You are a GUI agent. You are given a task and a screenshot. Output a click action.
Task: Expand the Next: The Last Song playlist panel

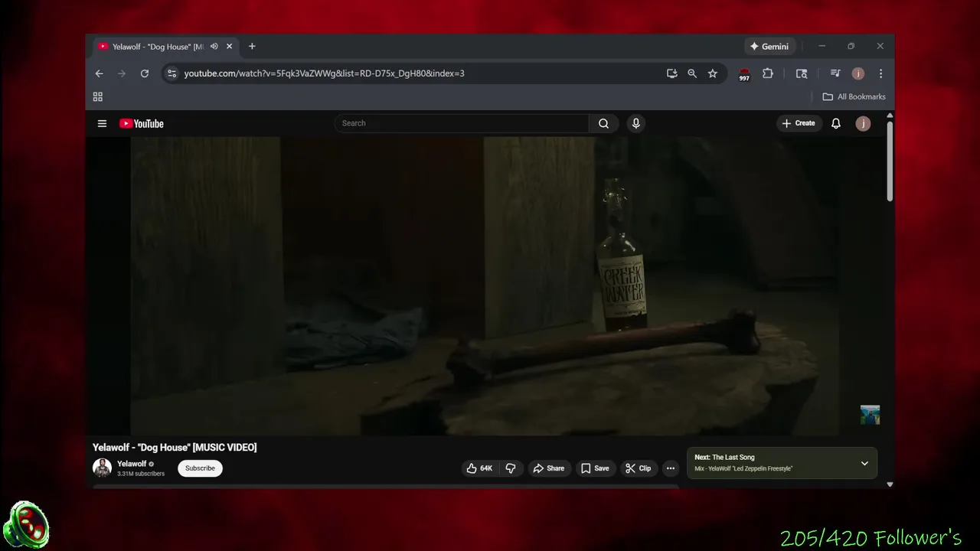point(864,463)
